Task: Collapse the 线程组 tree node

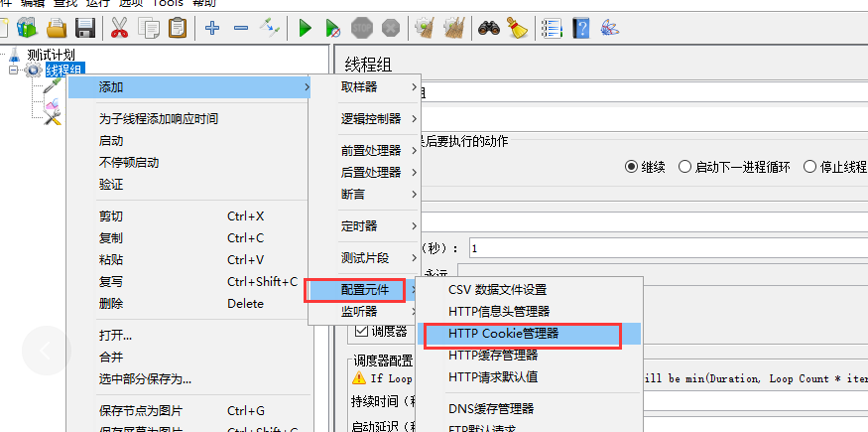Action: [13, 71]
